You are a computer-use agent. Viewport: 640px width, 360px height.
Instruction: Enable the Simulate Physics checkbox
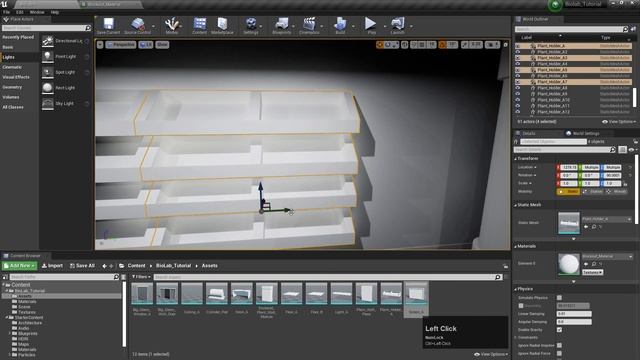[559, 298]
